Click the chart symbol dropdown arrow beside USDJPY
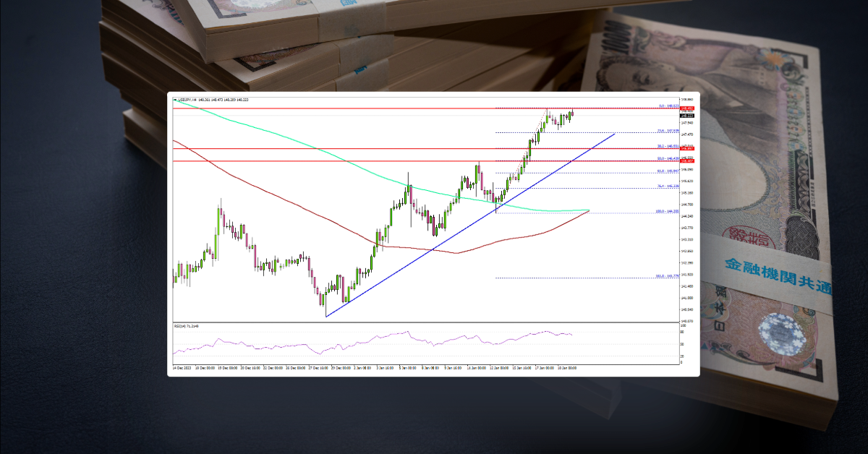Image resolution: width=868 pixels, height=454 pixels. click(x=174, y=100)
